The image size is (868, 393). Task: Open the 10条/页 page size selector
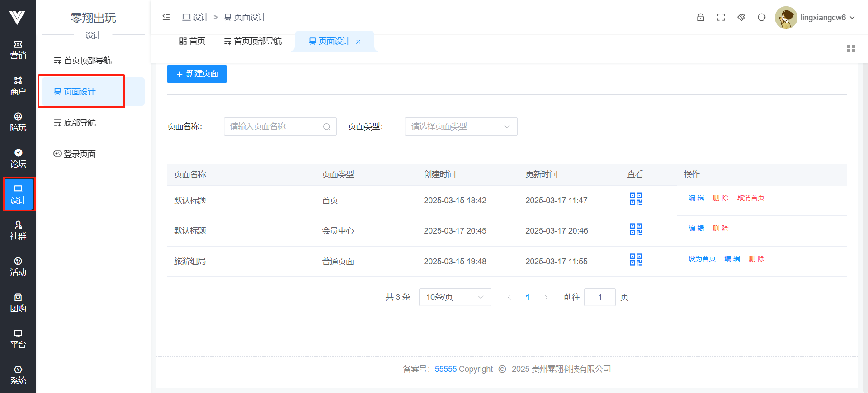tap(455, 297)
